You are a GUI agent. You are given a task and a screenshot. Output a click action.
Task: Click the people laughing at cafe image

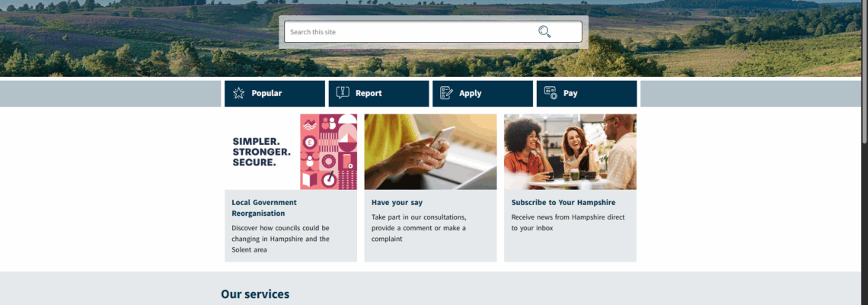570,152
